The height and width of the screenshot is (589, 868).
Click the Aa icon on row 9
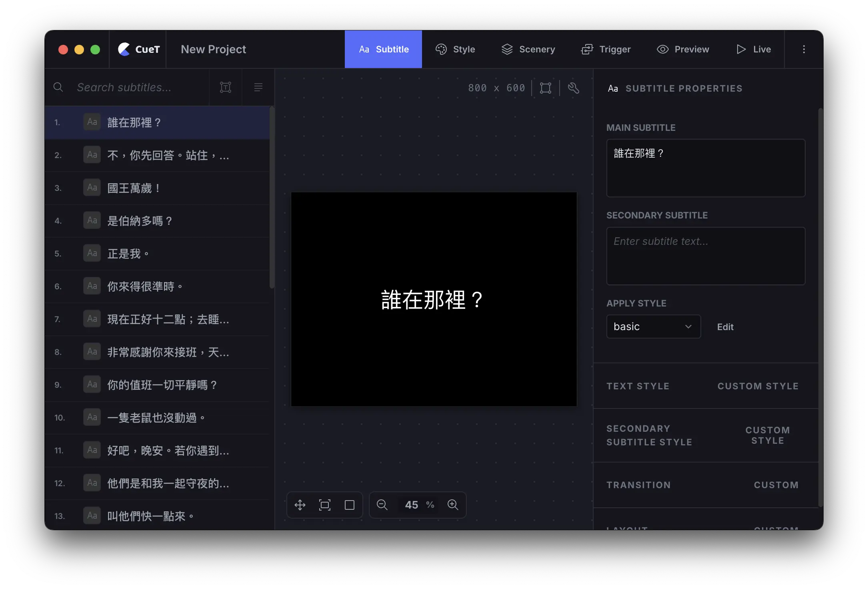click(92, 385)
